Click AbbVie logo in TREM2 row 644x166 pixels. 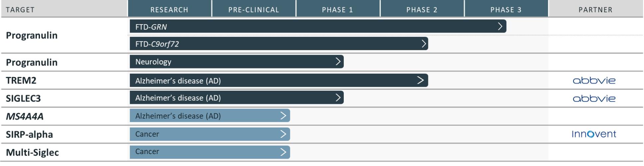(594, 81)
